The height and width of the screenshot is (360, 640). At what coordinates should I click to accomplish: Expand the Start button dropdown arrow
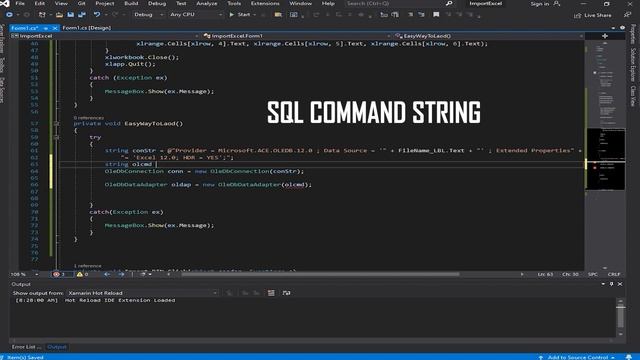(x=255, y=15)
